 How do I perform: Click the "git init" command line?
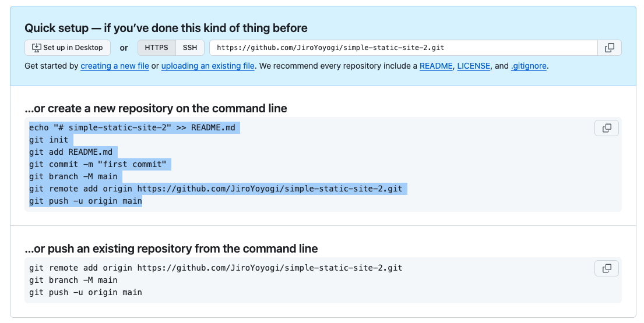(48, 140)
